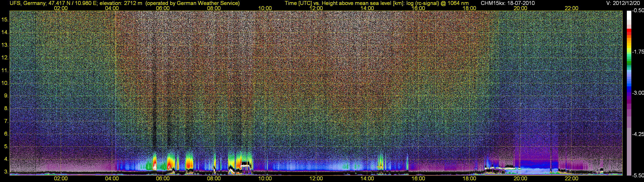Click the station title text 'UFS, Germany'

27,3
